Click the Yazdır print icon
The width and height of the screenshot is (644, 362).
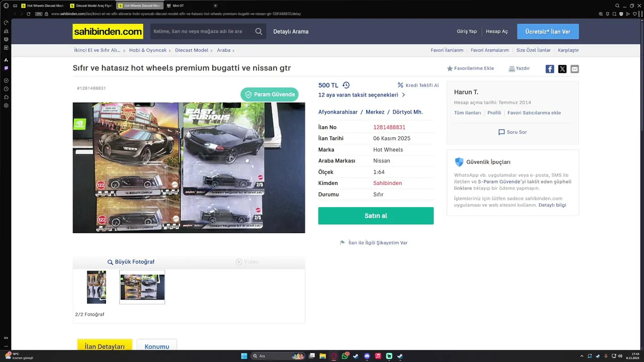[x=512, y=68]
